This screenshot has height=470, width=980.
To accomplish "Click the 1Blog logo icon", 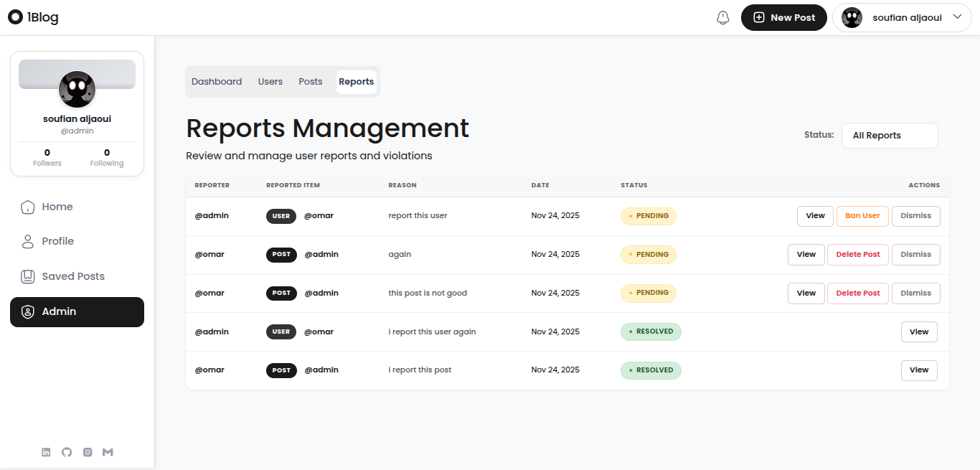I will [x=15, y=17].
